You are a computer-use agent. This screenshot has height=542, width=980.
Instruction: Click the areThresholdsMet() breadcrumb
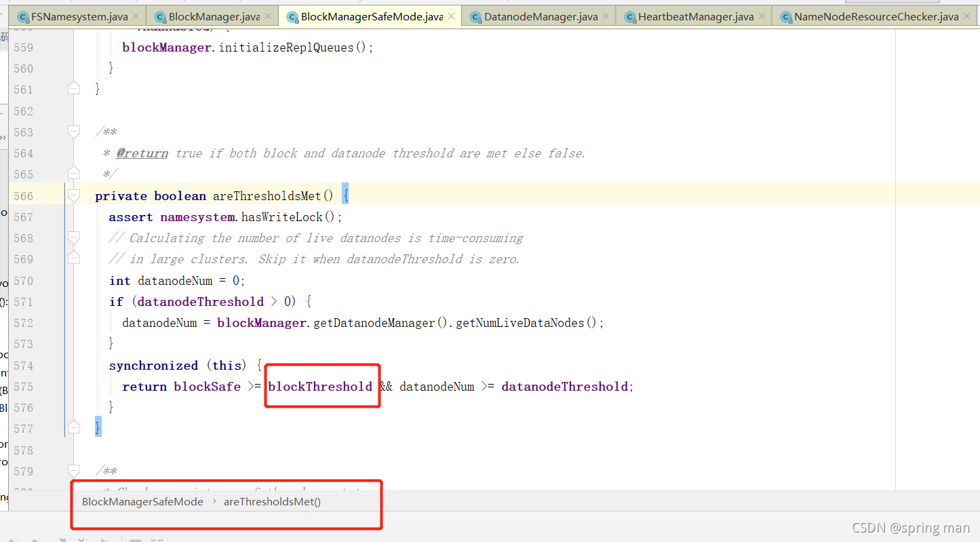pyautogui.click(x=272, y=502)
